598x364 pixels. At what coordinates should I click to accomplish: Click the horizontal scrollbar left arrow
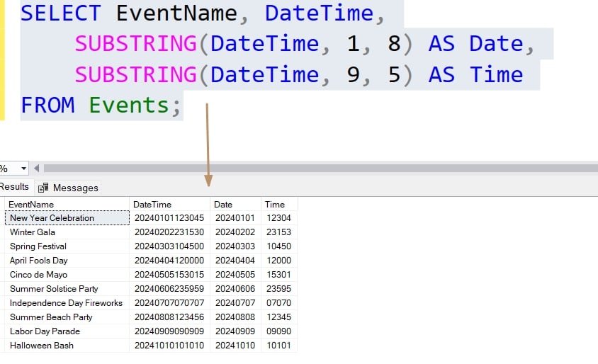37,168
